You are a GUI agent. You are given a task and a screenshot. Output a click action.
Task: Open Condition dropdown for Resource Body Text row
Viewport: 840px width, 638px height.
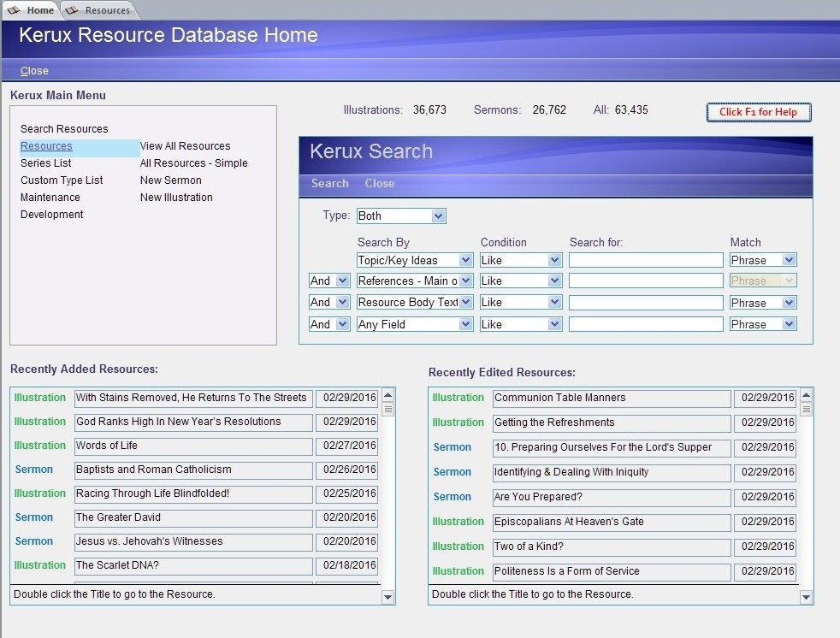[x=554, y=302]
